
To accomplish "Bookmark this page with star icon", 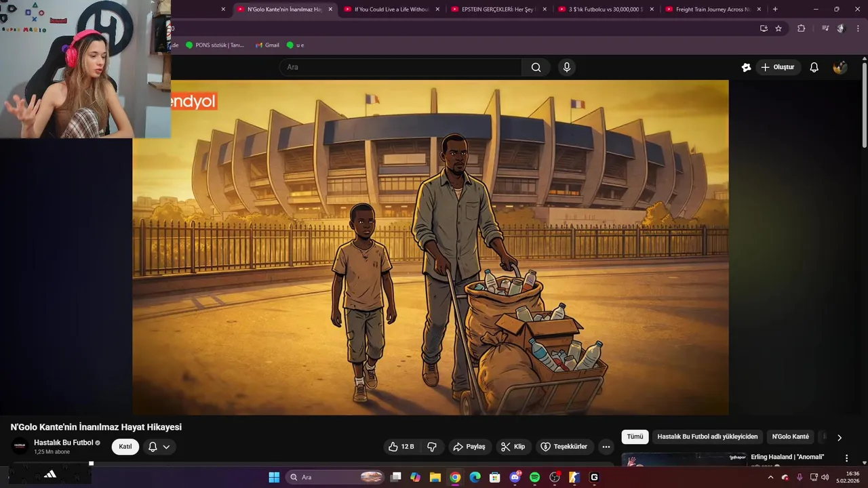I will 778,28.
